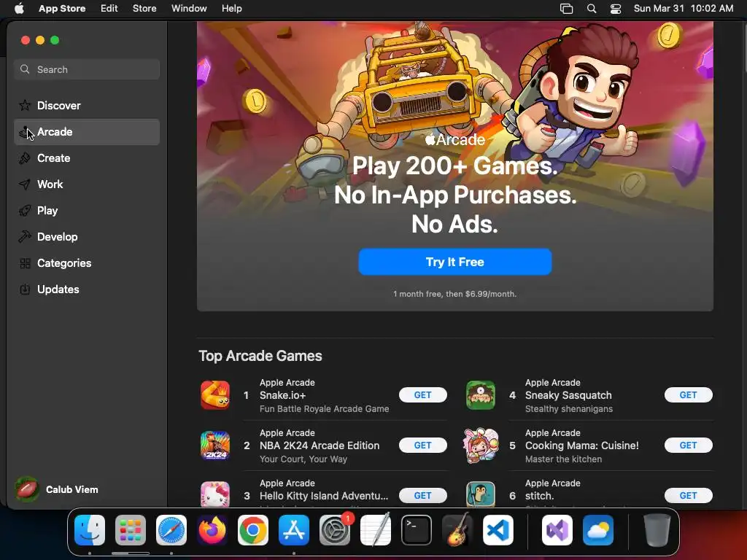Focus the Search field in sidebar
Viewport: 747px width, 560px height.
click(x=87, y=69)
